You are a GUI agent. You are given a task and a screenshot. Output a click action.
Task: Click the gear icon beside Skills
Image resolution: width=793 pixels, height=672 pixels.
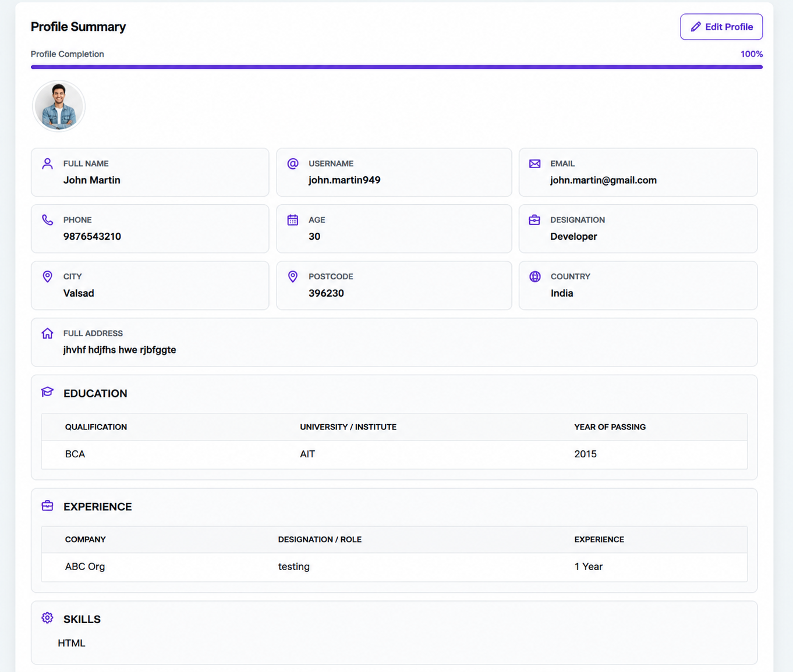(x=48, y=618)
